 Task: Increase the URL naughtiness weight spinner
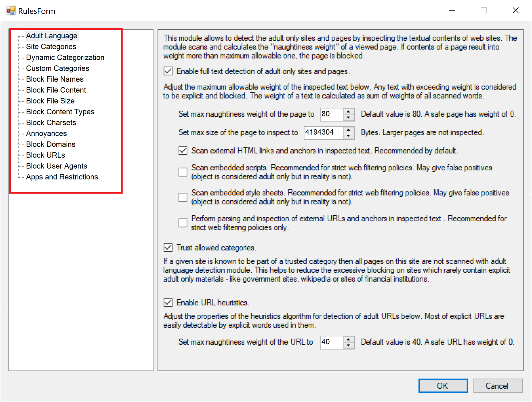click(349, 339)
